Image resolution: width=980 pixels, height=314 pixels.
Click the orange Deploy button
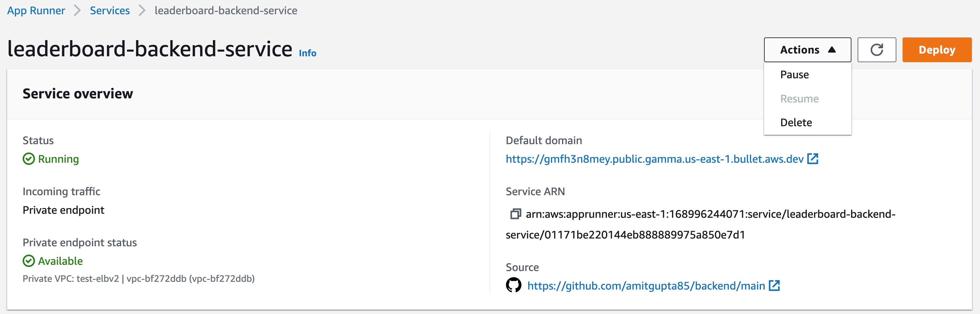tap(937, 50)
